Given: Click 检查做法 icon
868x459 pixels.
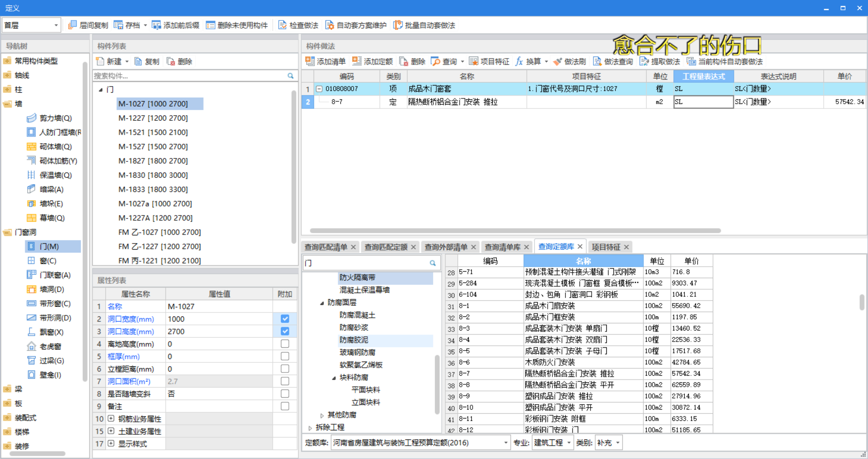Looking at the screenshot, I should [283, 25].
